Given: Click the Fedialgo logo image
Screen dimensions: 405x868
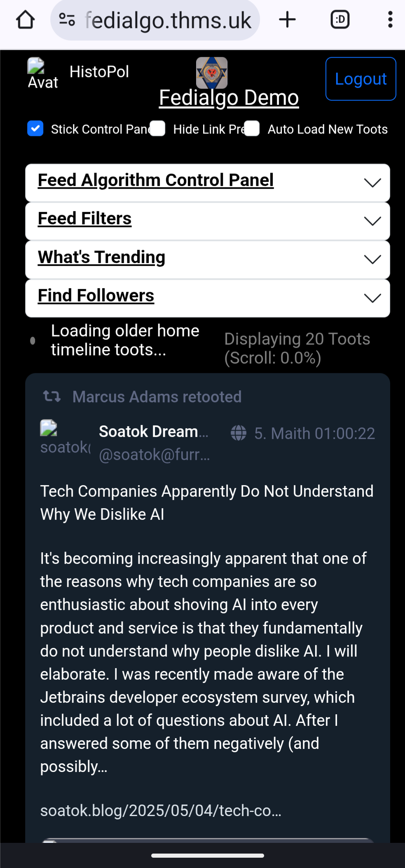Looking at the screenshot, I should tap(212, 73).
